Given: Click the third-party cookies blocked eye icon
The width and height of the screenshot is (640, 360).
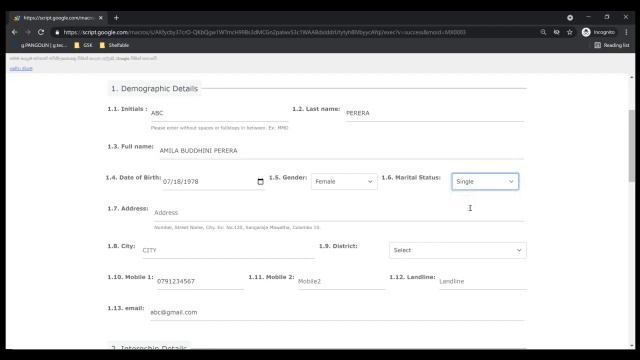Looking at the screenshot, I should coord(556,32).
